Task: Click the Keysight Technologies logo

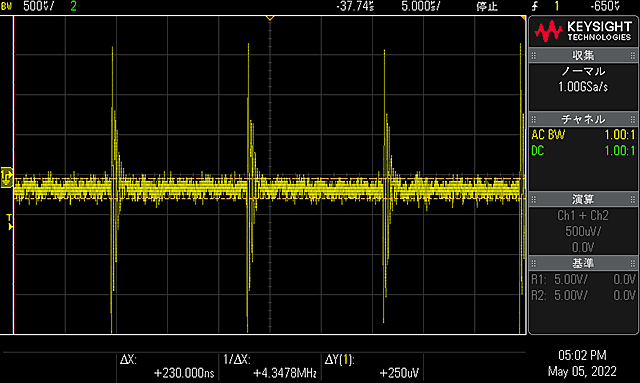Action: click(x=583, y=31)
